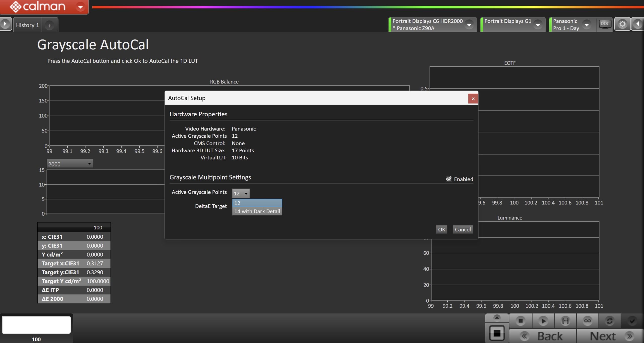Click the AutoCal refresh arrows icon
This screenshot has height=343, width=644.
coord(609,321)
